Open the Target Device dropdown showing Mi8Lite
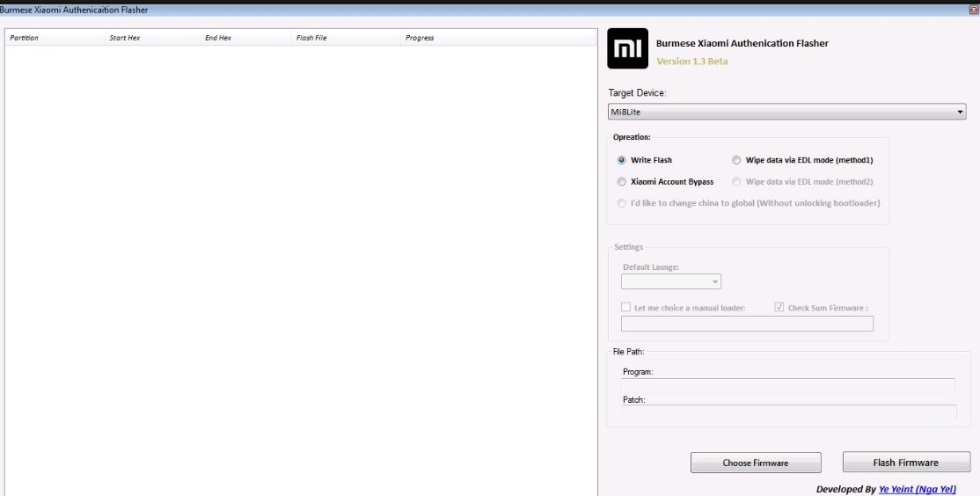The width and height of the screenshot is (980, 496). click(786, 112)
